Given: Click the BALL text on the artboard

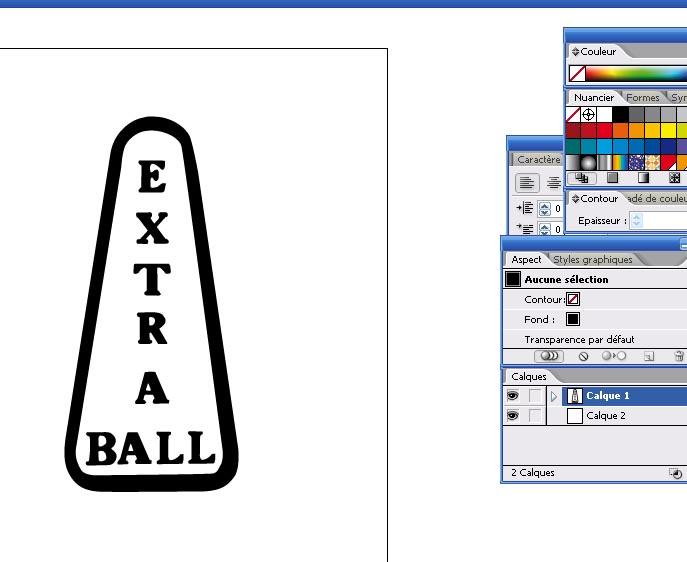Looking at the screenshot, I should click(x=150, y=448).
